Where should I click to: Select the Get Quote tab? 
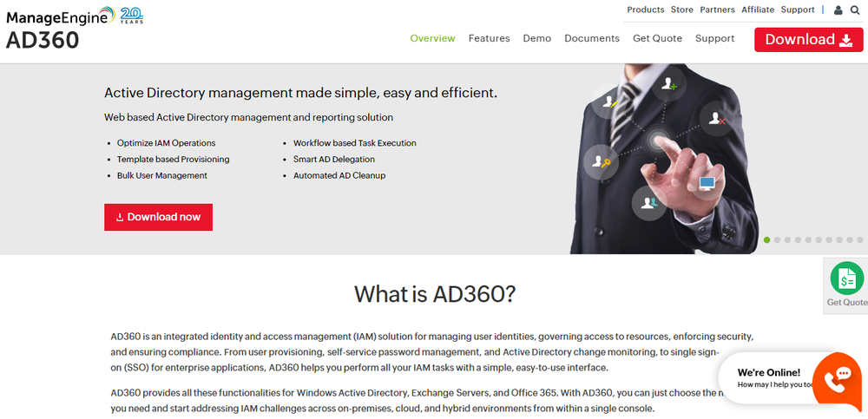657,38
